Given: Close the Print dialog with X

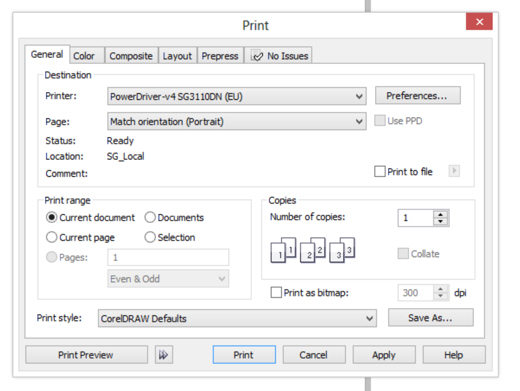Looking at the screenshot, I should [x=479, y=22].
